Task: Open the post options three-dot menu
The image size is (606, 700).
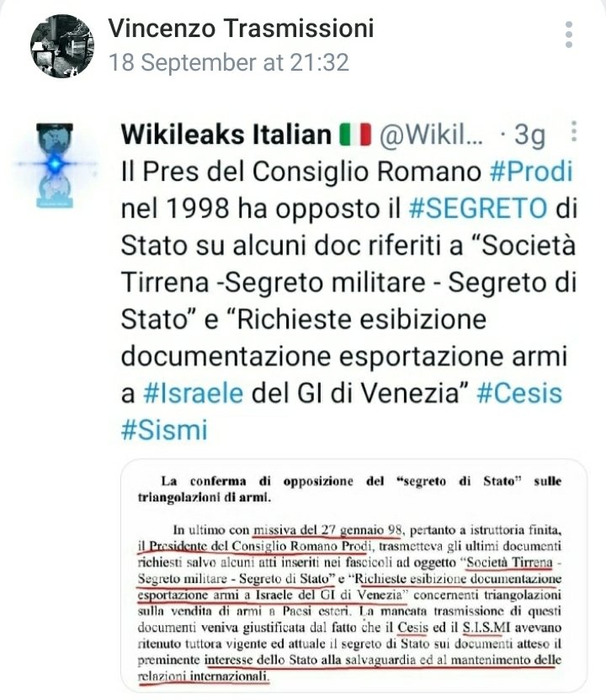Action: tap(568, 34)
